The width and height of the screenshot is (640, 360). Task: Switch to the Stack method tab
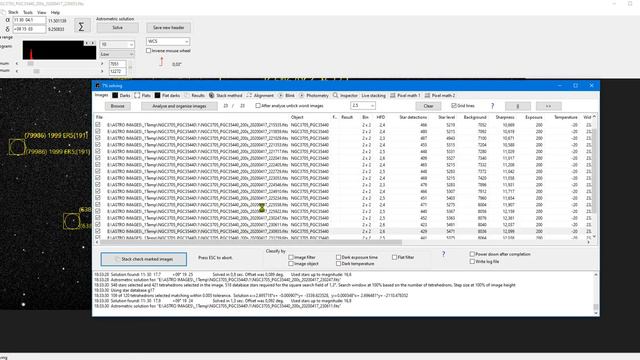225,96
